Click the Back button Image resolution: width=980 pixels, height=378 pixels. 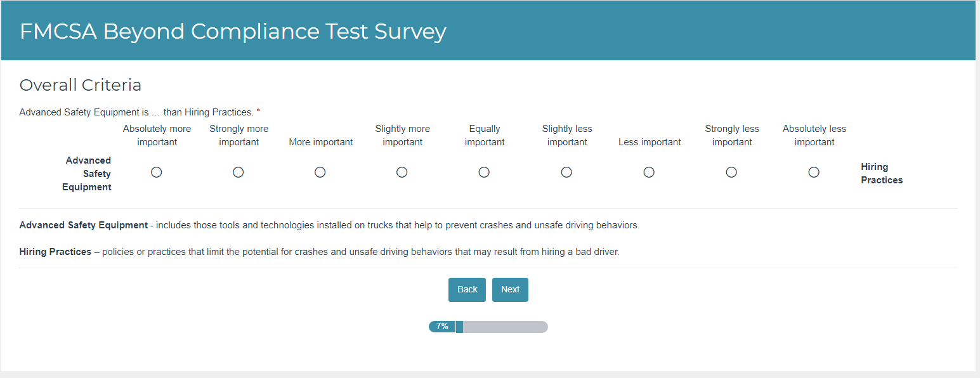click(x=467, y=290)
